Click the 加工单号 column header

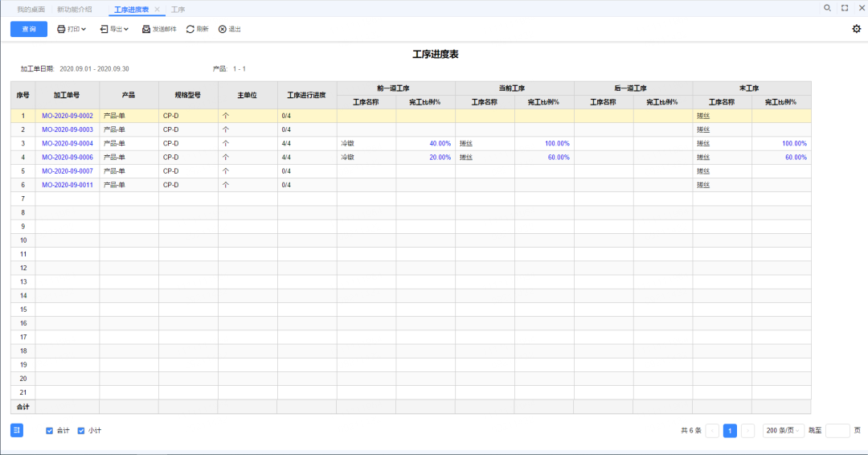click(67, 95)
